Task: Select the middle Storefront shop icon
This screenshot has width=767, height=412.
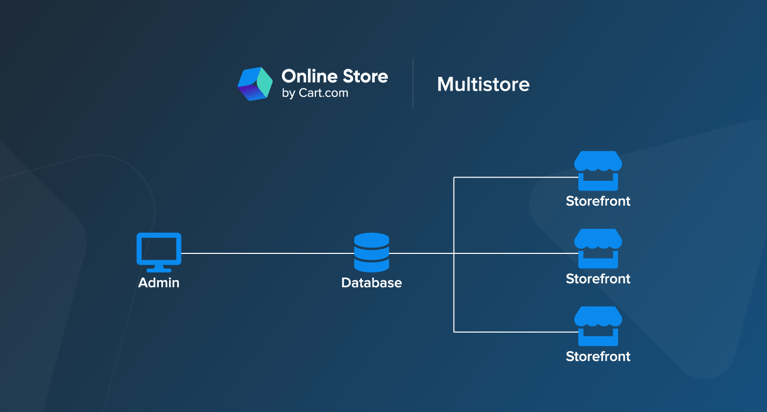Action: coord(598,248)
